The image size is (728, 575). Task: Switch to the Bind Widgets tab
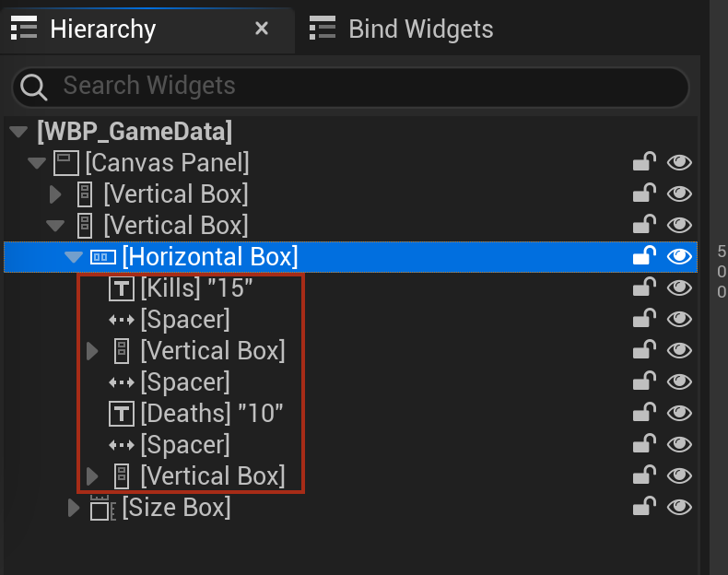pyautogui.click(x=401, y=29)
